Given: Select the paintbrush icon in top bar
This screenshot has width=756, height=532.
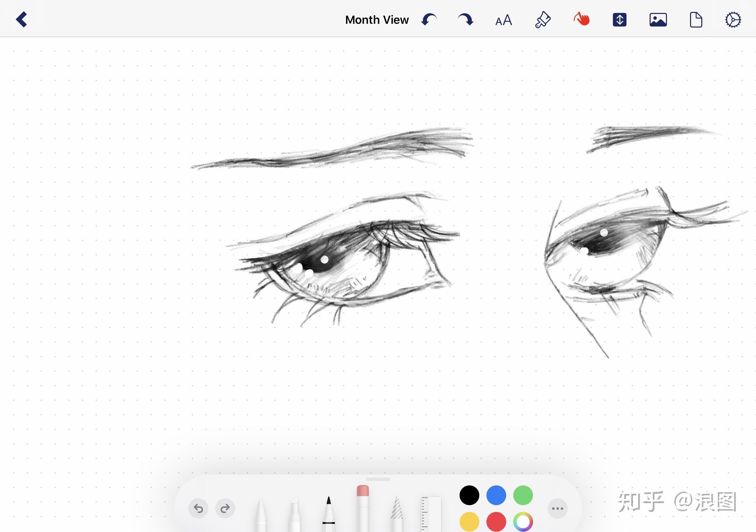Looking at the screenshot, I should coord(543,20).
